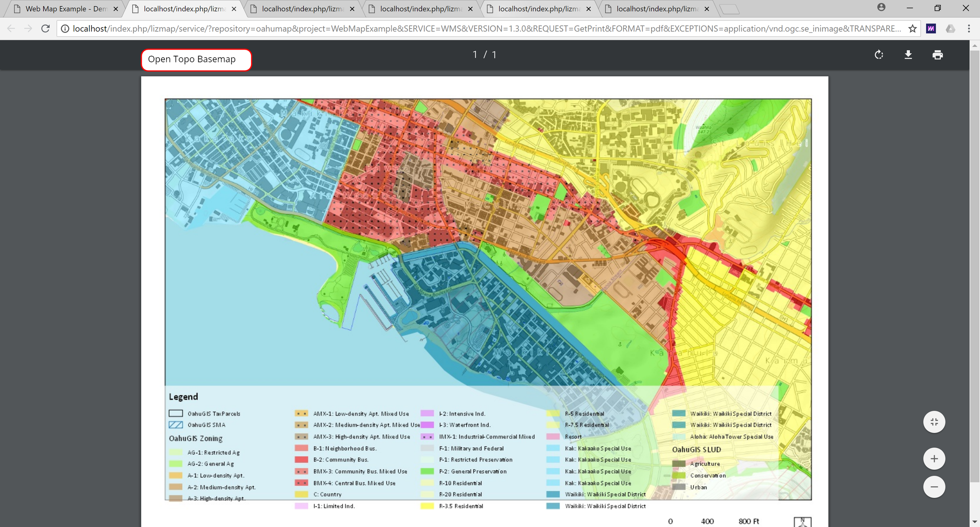Close the Web Map Example tab

(116, 9)
